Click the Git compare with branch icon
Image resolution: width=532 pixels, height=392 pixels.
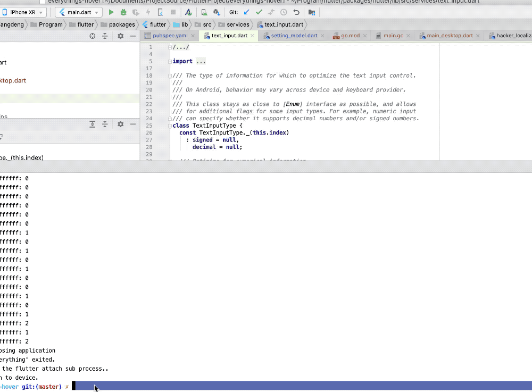coord(271,12)
